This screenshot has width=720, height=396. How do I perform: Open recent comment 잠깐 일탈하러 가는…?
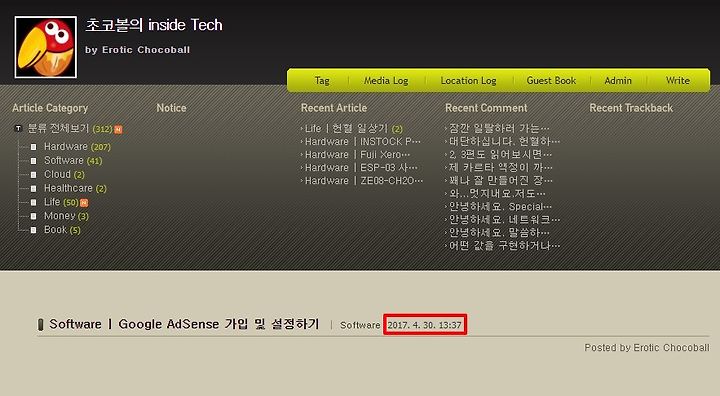point(499,128)
